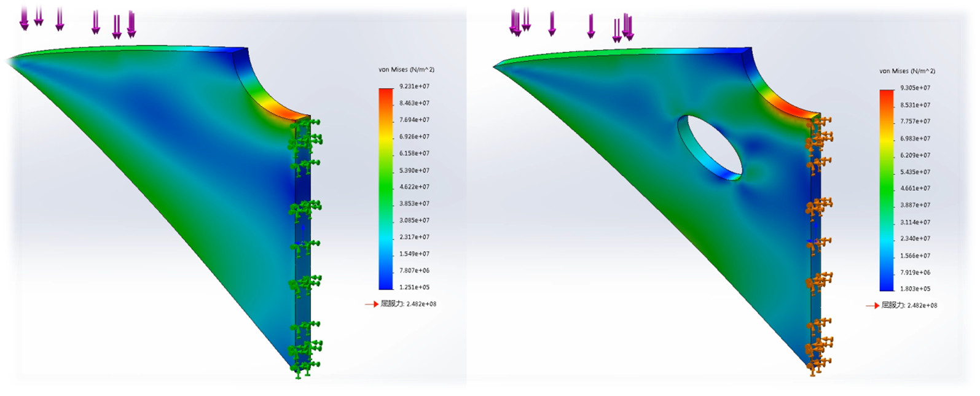
Task: Click the red yield arrow in left legend
Action: pyautogui.click(x=371, y=304)
